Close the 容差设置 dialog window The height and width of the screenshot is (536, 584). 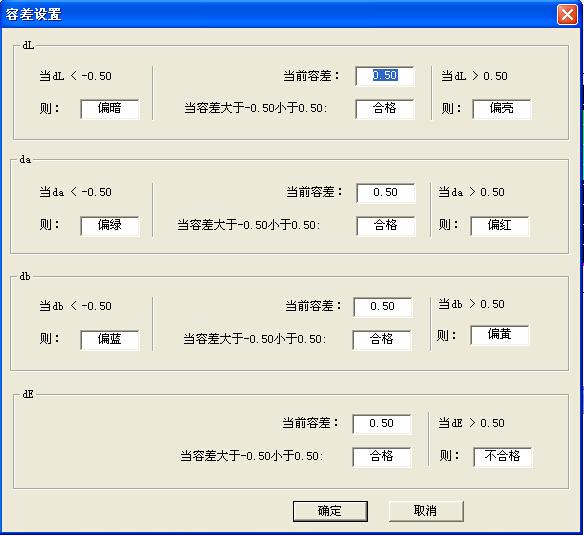[567, 15]
